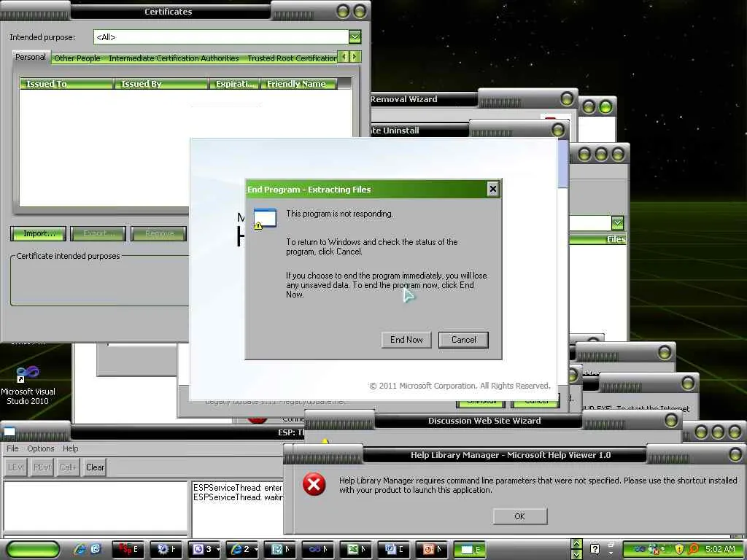
Task: Open Microsoft Visual Studio 2010 desktop shortcut
Action: click(x=28, y=386)
